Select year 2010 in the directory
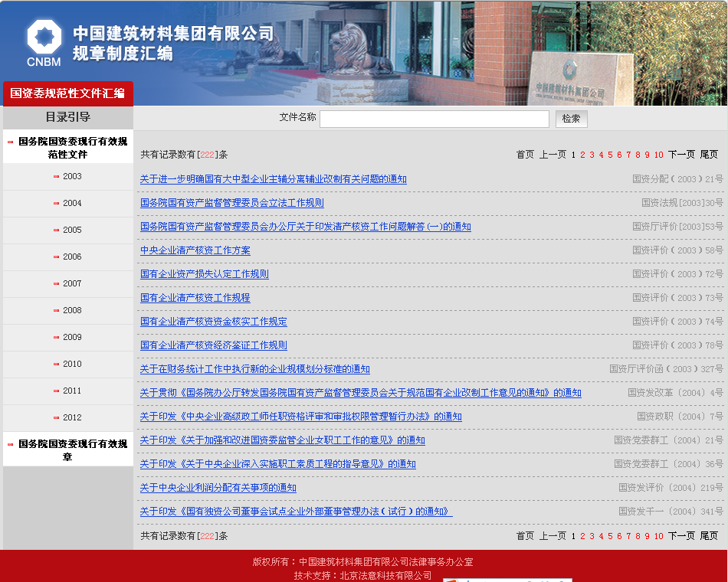 point(72,364)
